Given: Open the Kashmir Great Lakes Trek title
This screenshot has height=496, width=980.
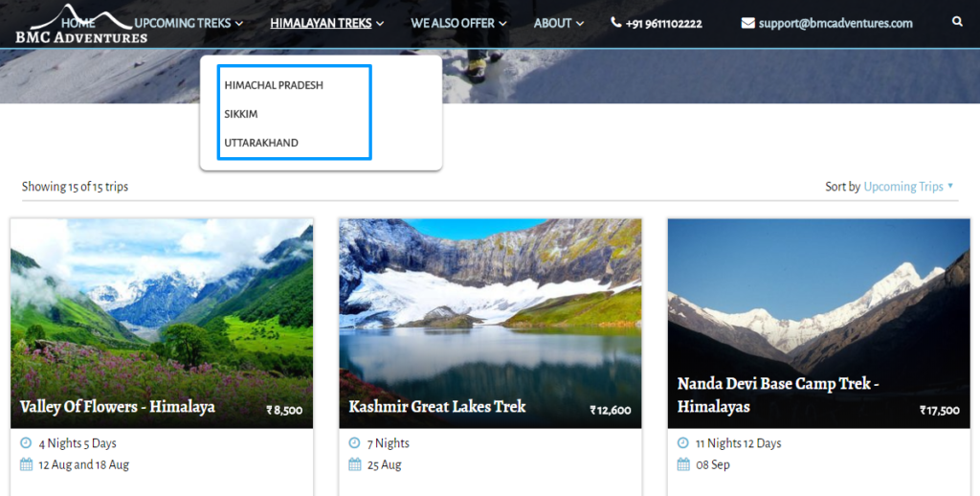Looking at the screenshot, I should click(x=437, y=407).
